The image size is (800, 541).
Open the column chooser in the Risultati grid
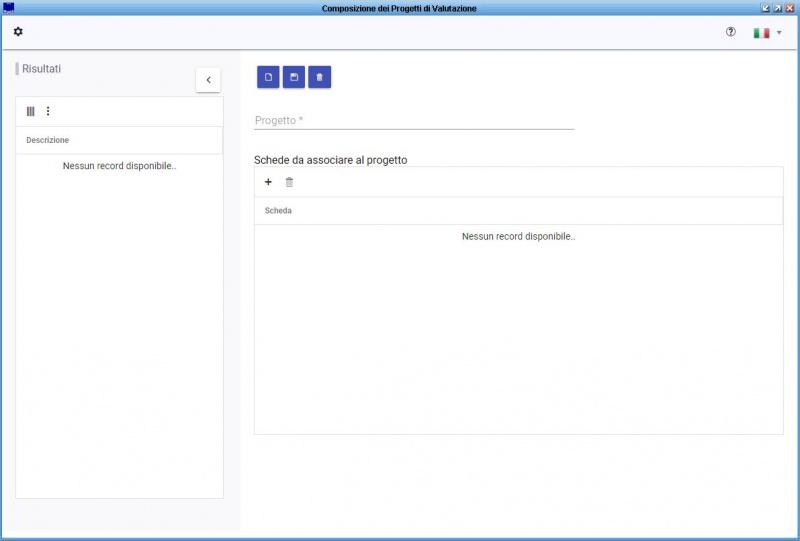31,111
